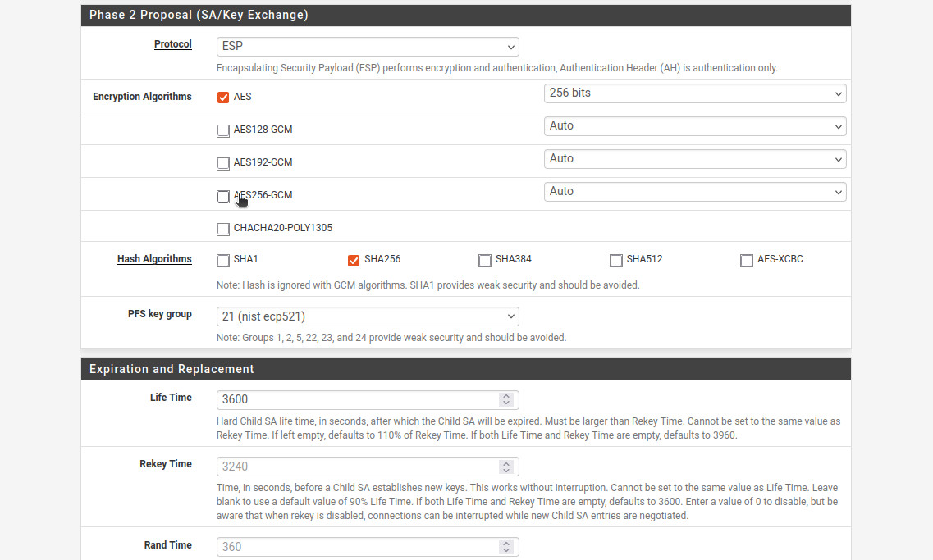Enable CHACHA20-POLY1305 encryption
This screenshot has width=933, height=560.
(x=223, y=229)
